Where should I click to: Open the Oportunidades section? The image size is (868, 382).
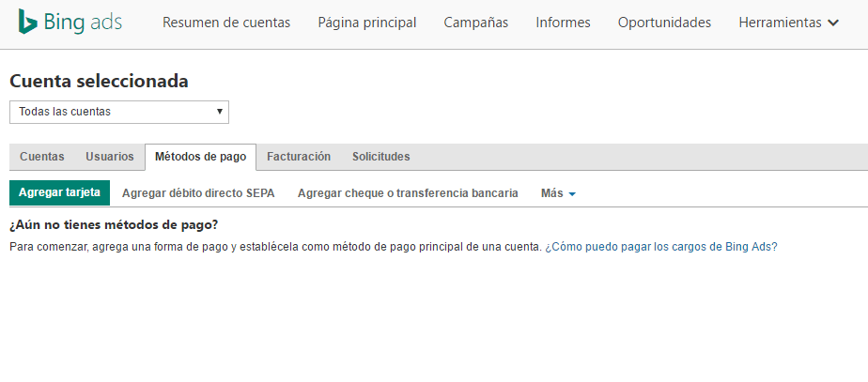click(664, 23)
